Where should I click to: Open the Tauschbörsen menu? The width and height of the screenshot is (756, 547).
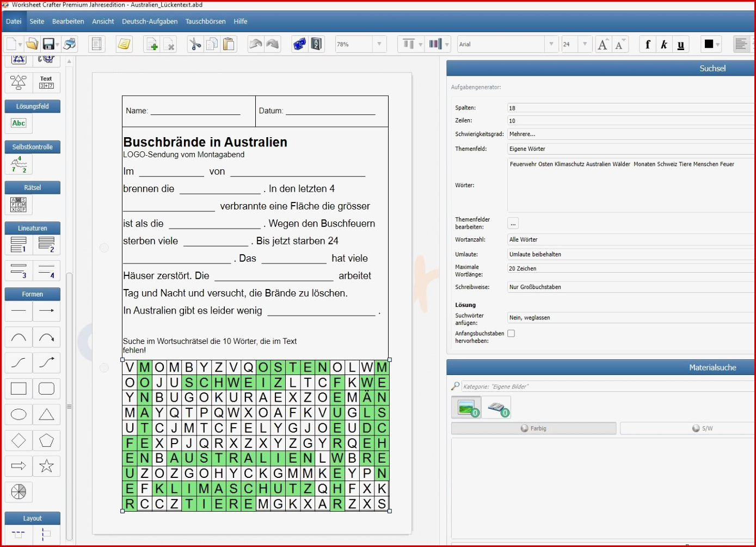205,21
